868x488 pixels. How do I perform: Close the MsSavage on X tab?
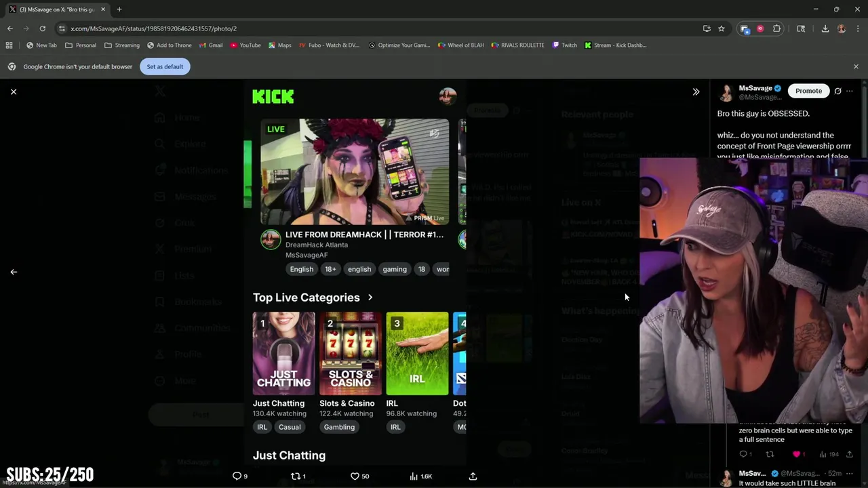pos(103,9)
